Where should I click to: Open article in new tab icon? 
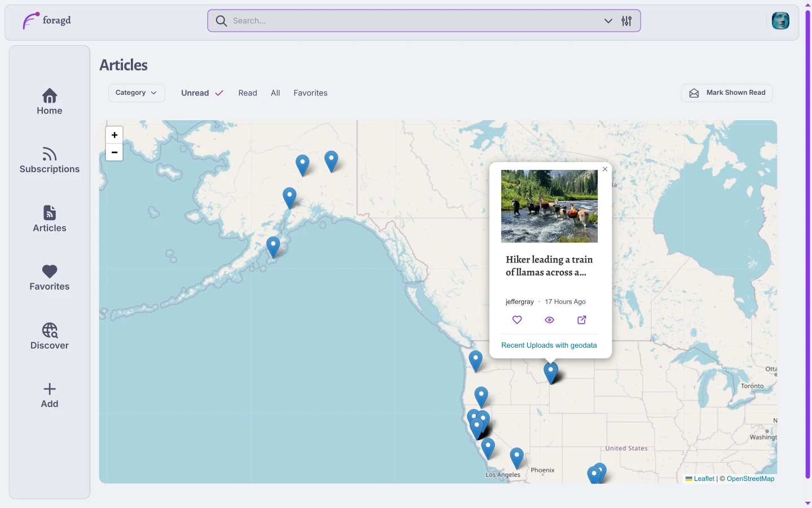pyautogui.click(x=582, y=320)
